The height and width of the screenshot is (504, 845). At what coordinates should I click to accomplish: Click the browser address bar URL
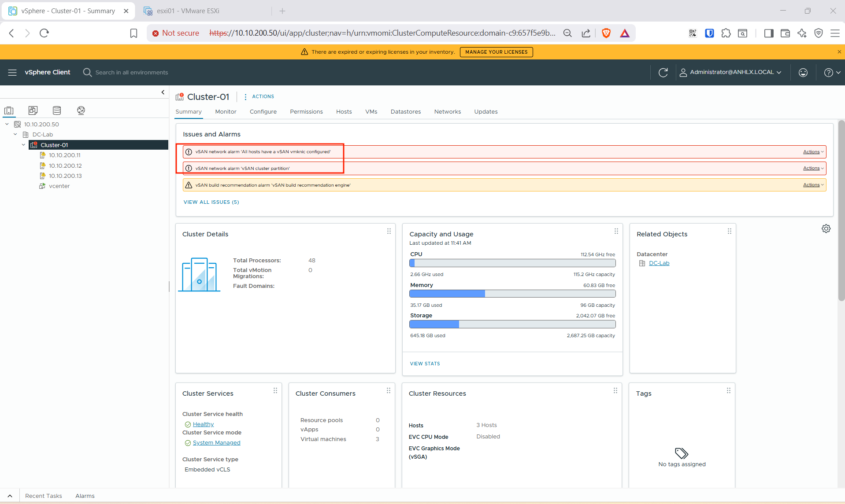tap(382, 33)
